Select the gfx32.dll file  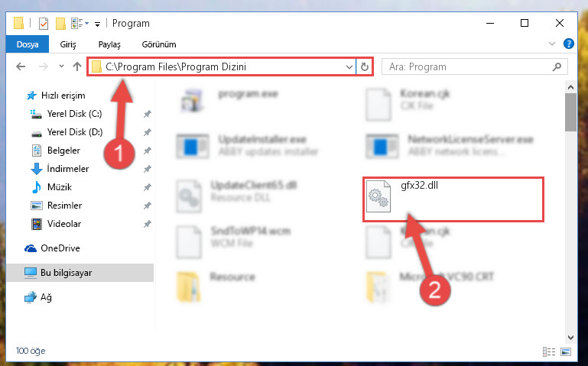[x=453, y=199]
